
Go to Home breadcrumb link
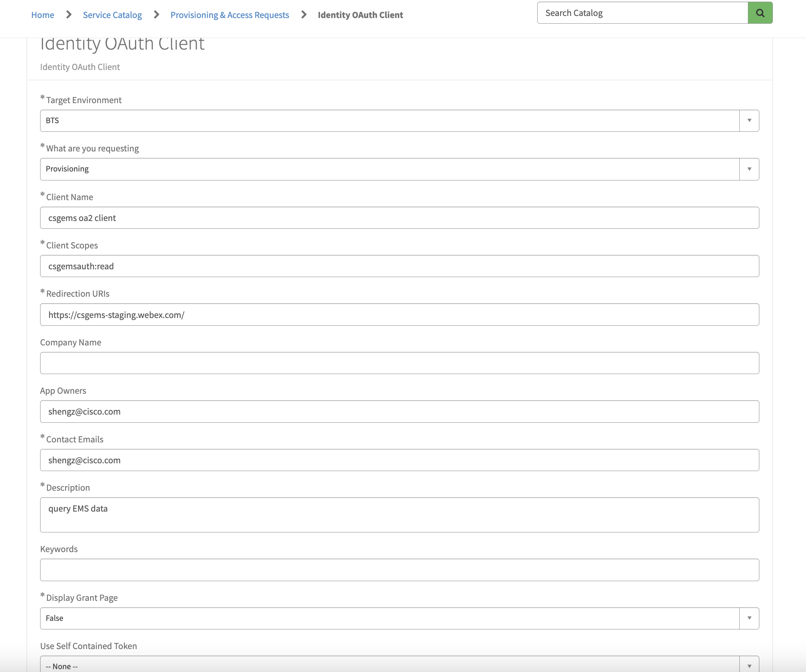click(43, 15)
